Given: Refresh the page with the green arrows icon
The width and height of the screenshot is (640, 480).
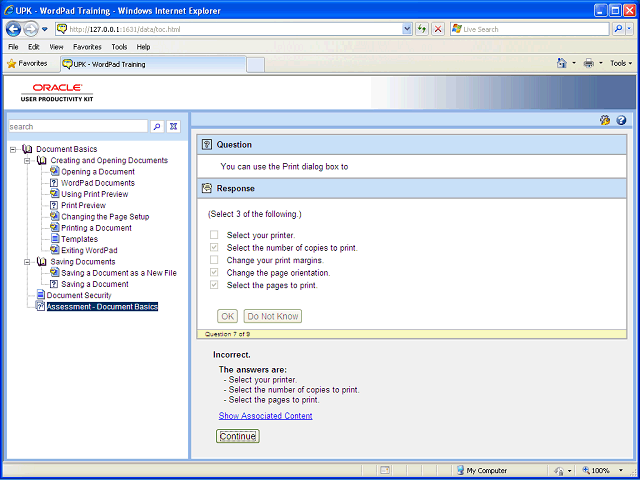Looking at the screenshot, I should [x=422, y=29].
